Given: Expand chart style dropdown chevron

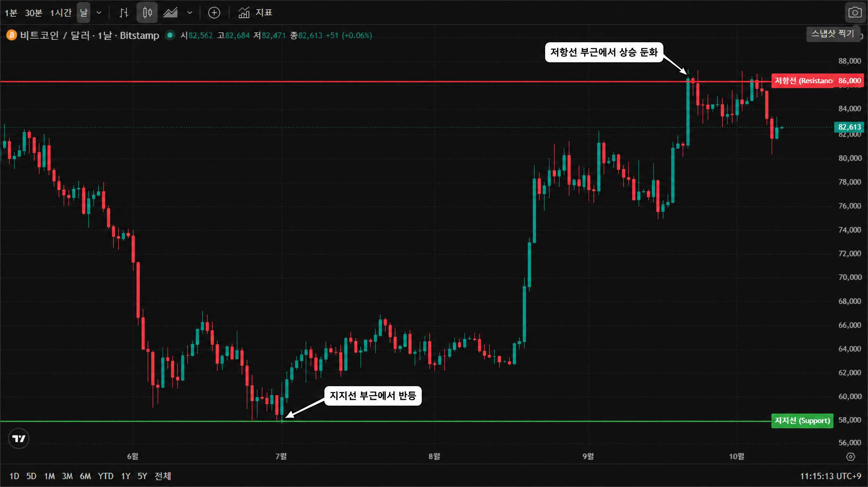Looking at the screenshot, I should (x=190, y=13).
